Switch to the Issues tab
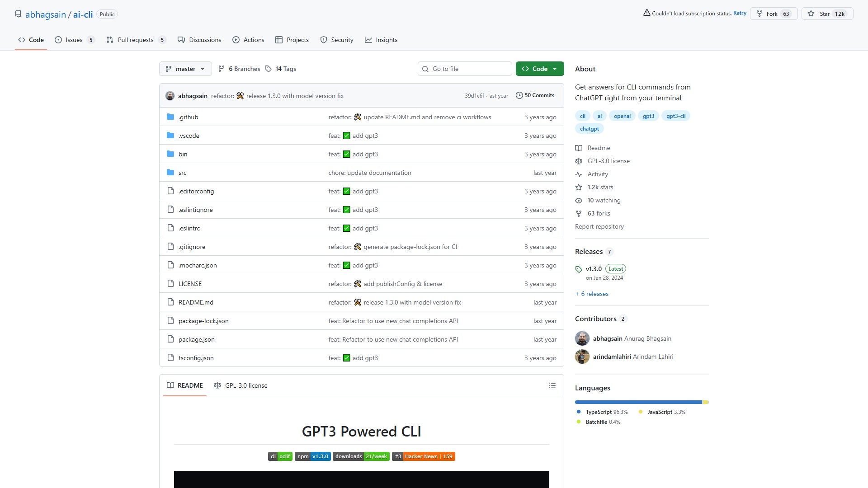Image resolution: width=868 pixels, height=488 pixels. coord(74,40)
